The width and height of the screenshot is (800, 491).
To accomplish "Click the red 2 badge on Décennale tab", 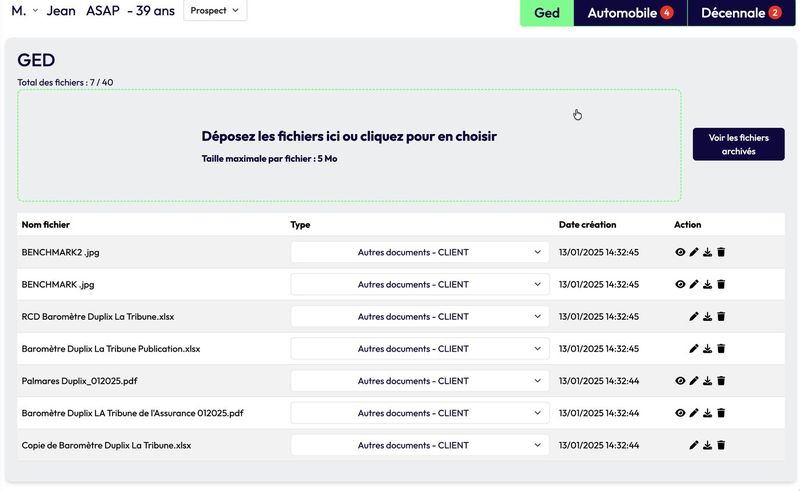I will (774, 12).
